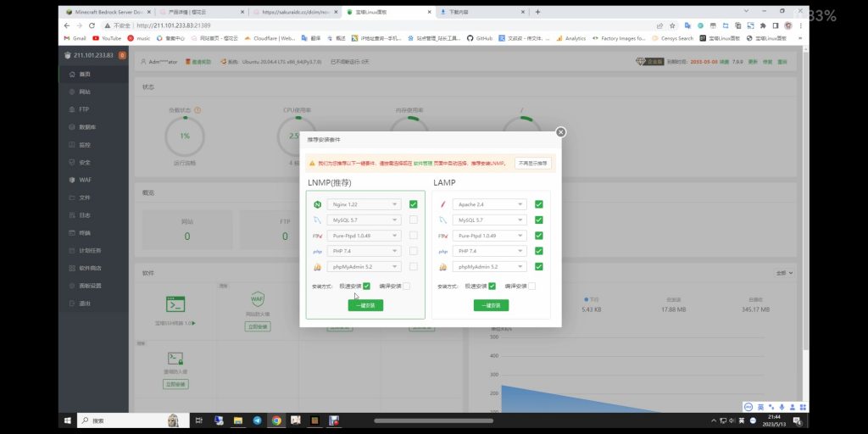
Task: Click the 不再显示推荐 button
Action: coord(533,163)
